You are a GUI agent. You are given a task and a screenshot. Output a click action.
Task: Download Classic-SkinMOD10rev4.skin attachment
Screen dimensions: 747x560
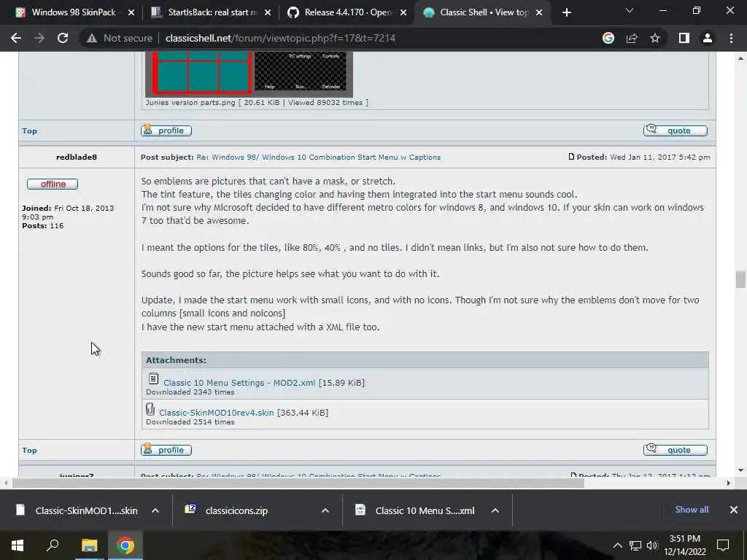(216, 413)
